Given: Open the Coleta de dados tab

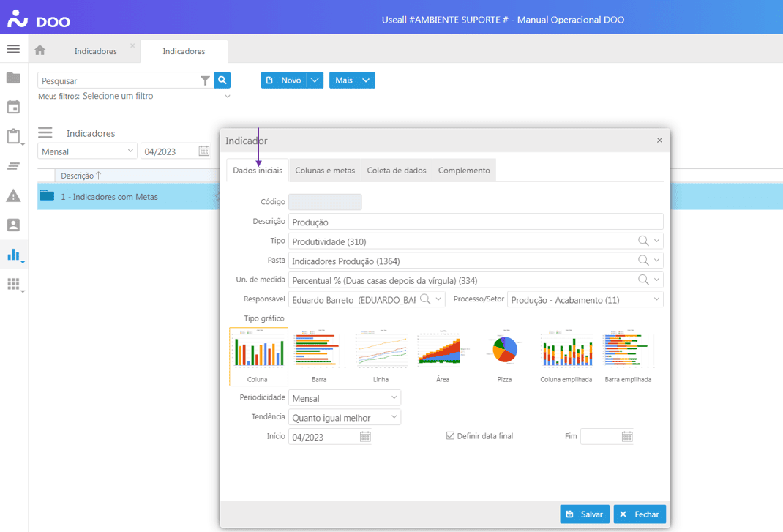Looking at the screenshot, I should tap(396, 171).
